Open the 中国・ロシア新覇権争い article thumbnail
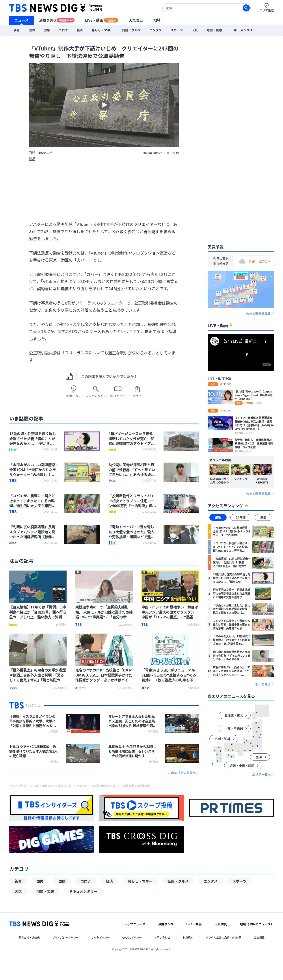Image resolution: width=283 pixels, height=980 pixels. [170, 586]
